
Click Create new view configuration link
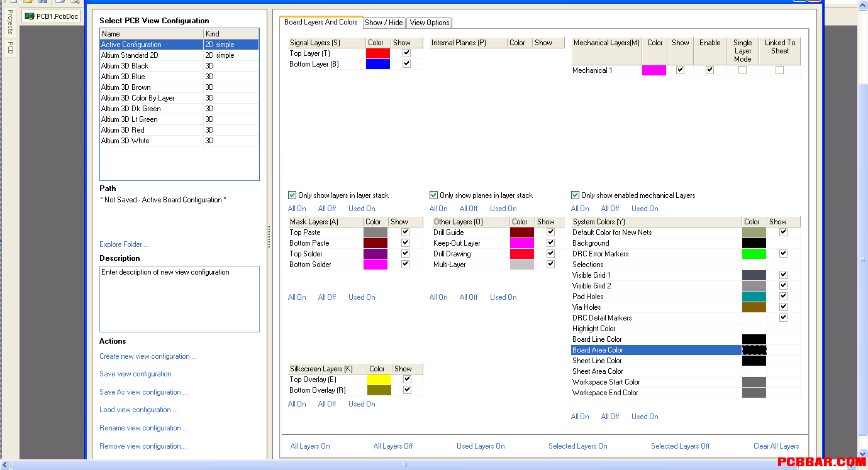coord(148,356)
